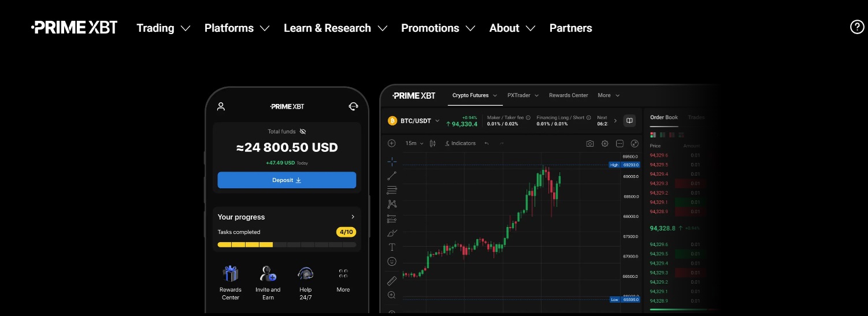Select the emoji smiley icon tool
Screen dimensions: 868x316
(392, 261)
